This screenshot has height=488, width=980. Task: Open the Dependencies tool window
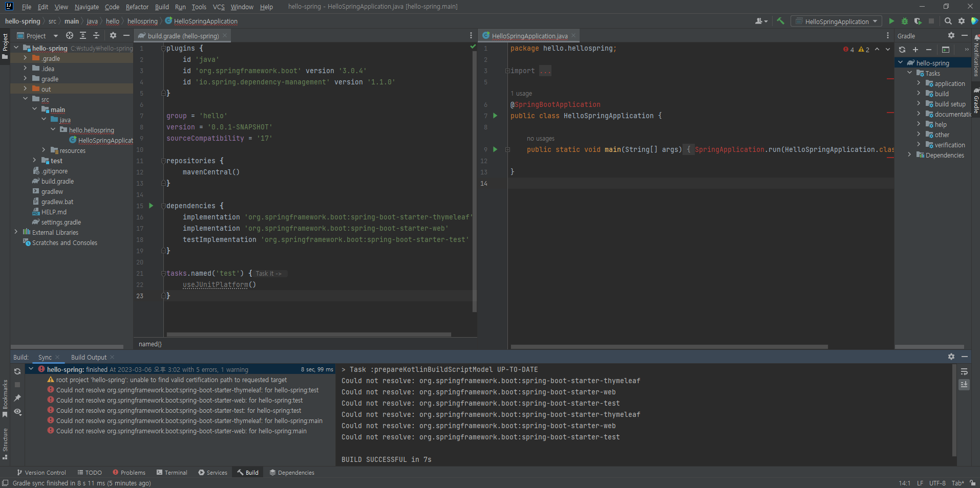[292, 473]
